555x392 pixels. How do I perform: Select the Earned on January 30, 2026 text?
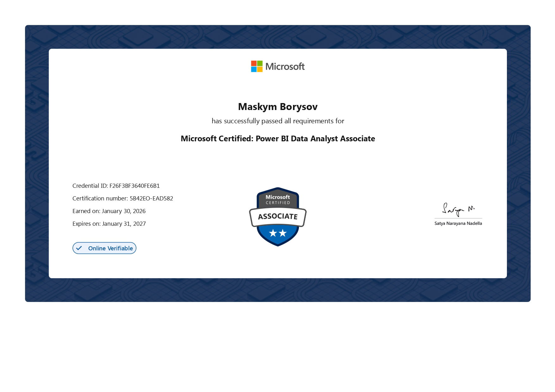click(x=109, y=211)
